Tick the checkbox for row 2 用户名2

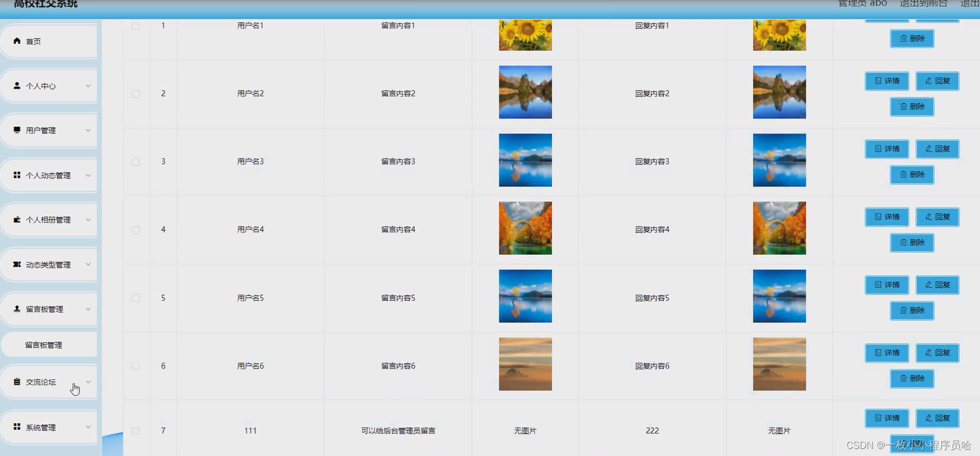tap(136, 94)
